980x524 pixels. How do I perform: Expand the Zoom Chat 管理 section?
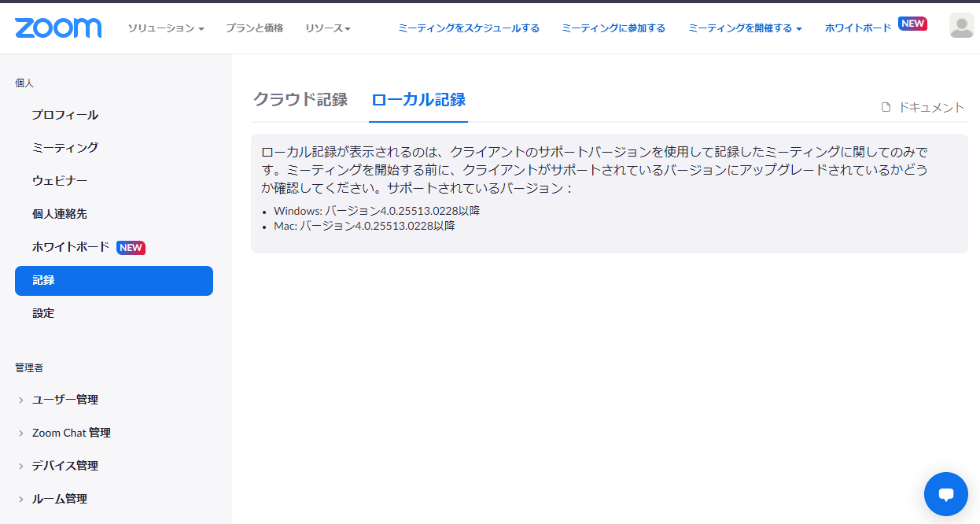pyautogui.click(x=71, y=433)
